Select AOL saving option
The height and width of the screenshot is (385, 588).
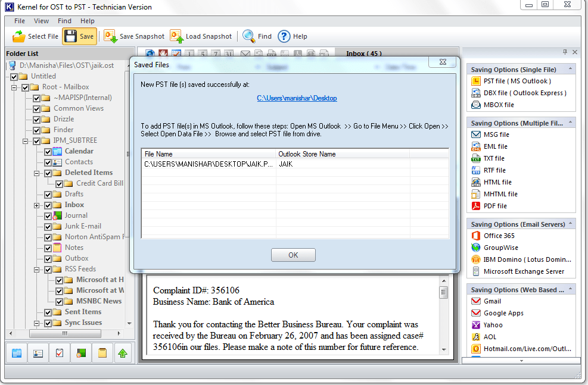pos(484,337)
